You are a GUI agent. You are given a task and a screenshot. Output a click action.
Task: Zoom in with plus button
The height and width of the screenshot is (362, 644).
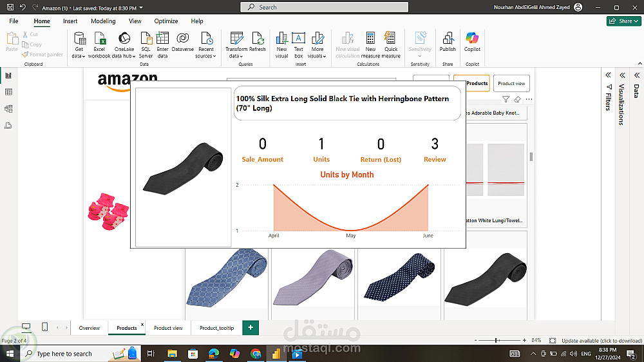point(524,340)
